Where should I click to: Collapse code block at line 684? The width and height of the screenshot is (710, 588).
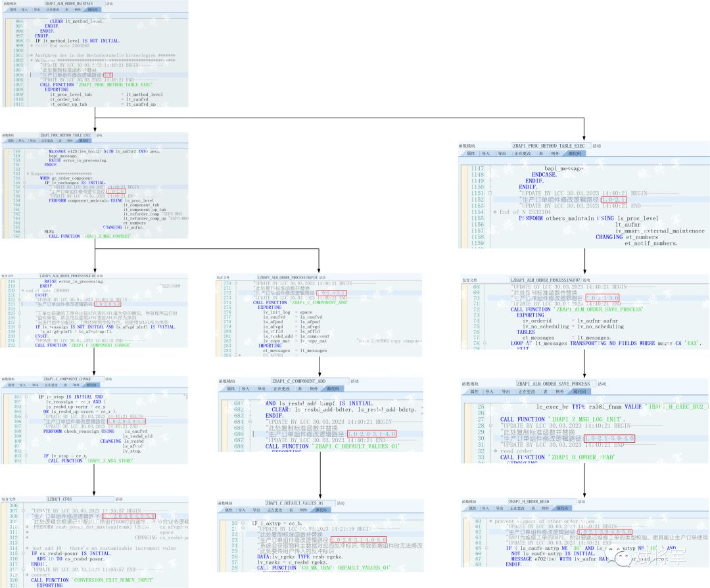click(x=250, y=422)
